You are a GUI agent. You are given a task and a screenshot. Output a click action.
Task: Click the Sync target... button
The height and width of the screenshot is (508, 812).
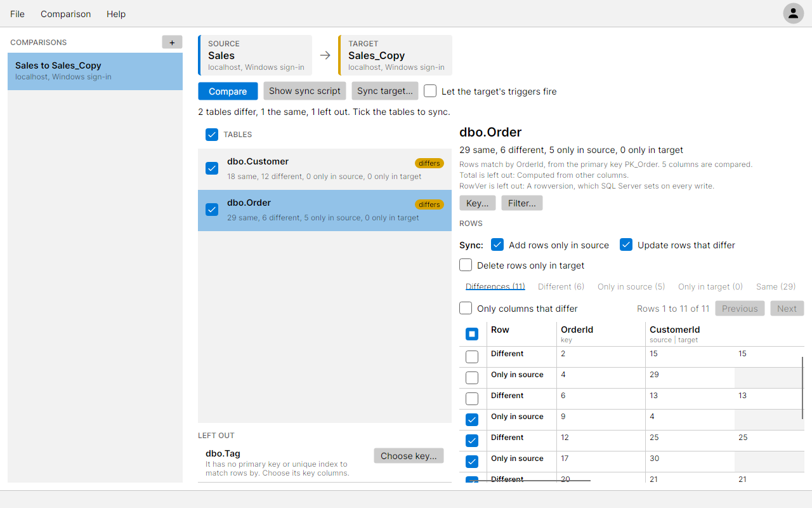click(x=385, y=91)
